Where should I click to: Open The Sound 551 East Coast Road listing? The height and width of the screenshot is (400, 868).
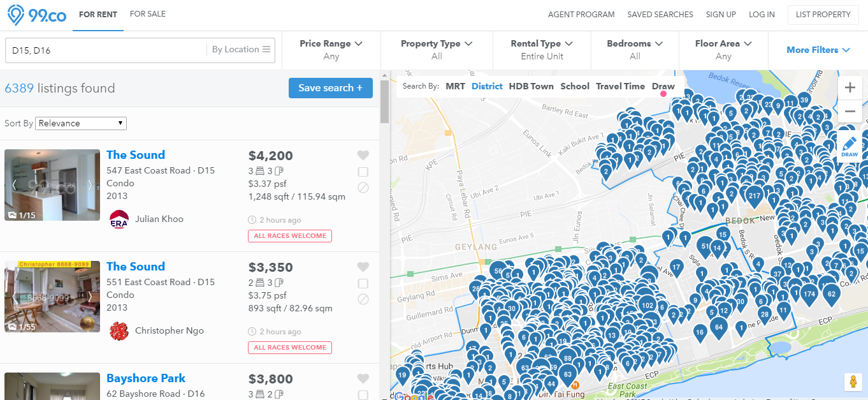[136, 267]
